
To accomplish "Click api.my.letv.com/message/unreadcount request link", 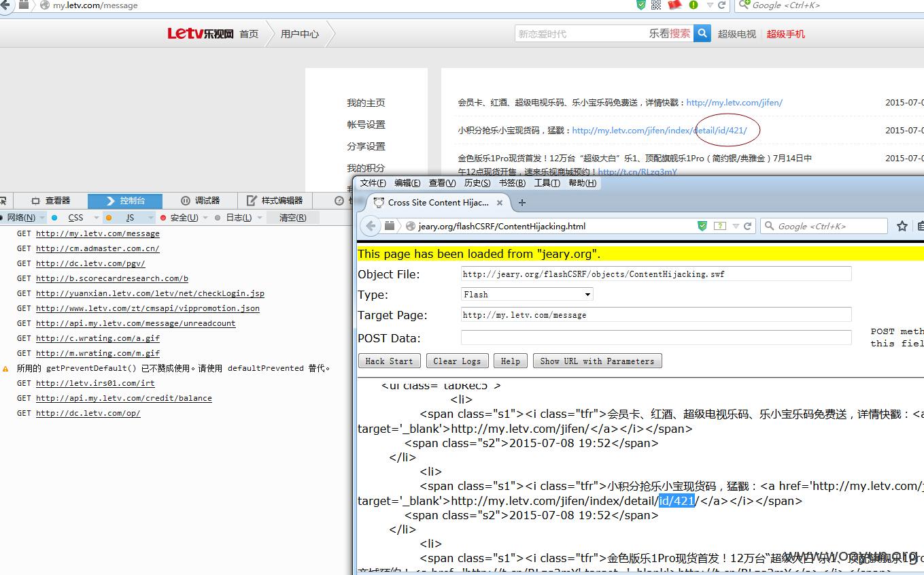I will (x=136, y=323).
